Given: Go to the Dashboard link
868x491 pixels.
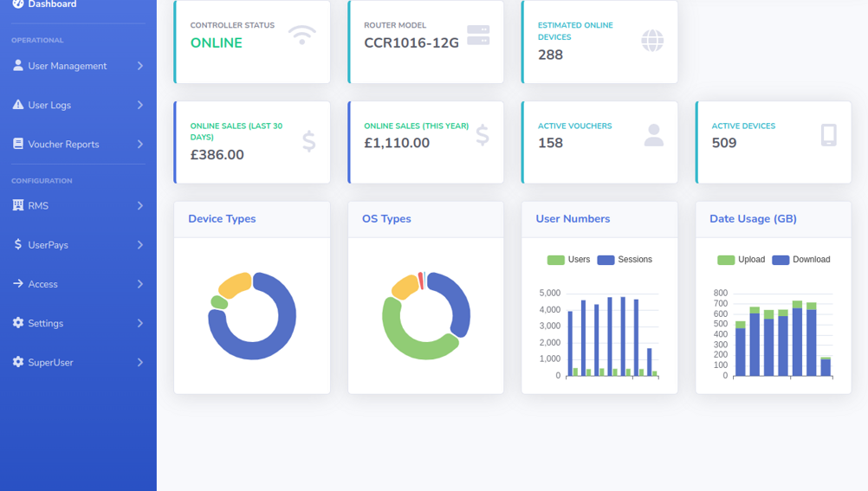Looking at the screenshot, I should click(51, 5).
